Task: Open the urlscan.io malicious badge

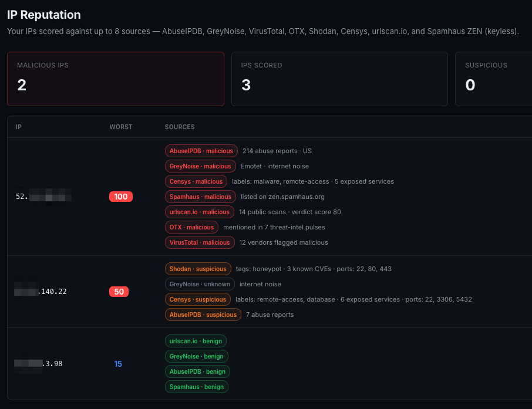Action: [200, 212]
